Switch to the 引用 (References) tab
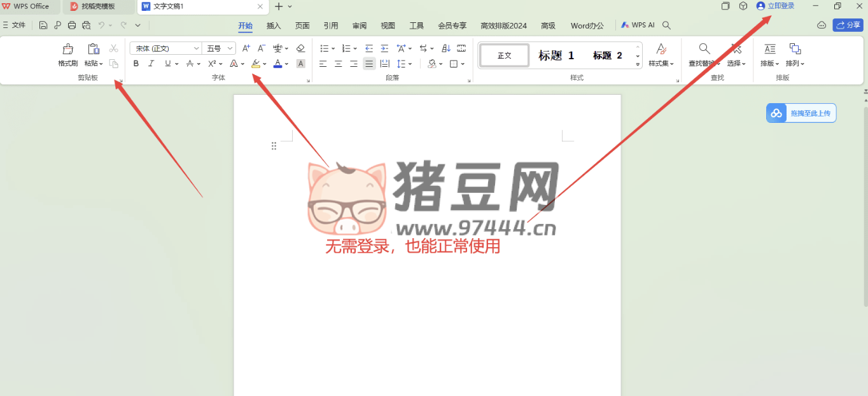Screen dimensions: 868x396 point(331,25)
